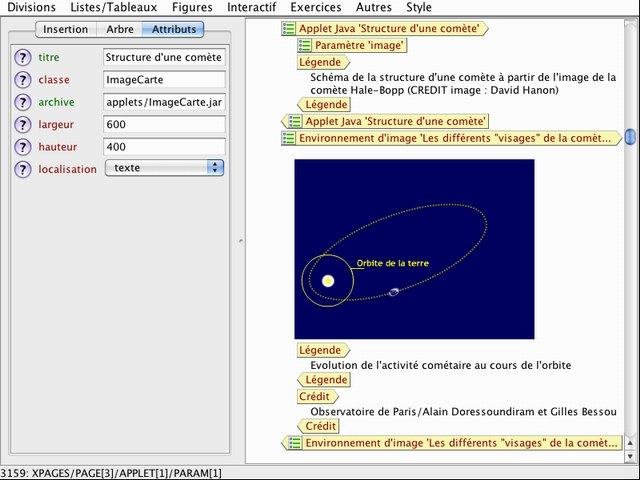Click the list icon of opening Applet Java tag
The image size is (640, 480).
[x=289, y=29]
